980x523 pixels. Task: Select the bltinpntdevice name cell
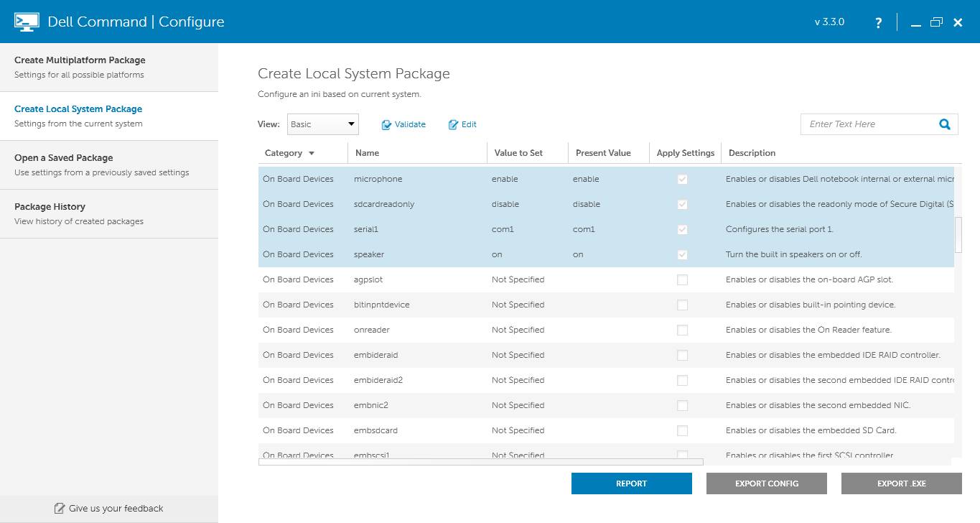(382, 305)
